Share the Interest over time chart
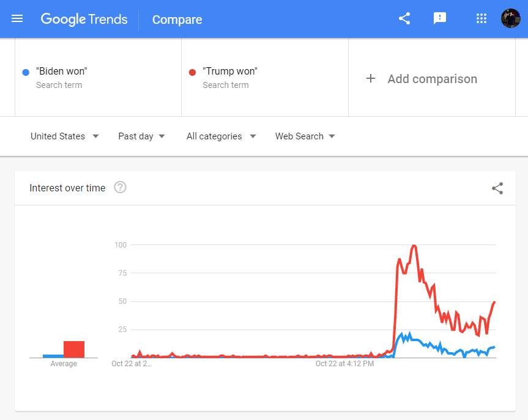 point(497,188)
